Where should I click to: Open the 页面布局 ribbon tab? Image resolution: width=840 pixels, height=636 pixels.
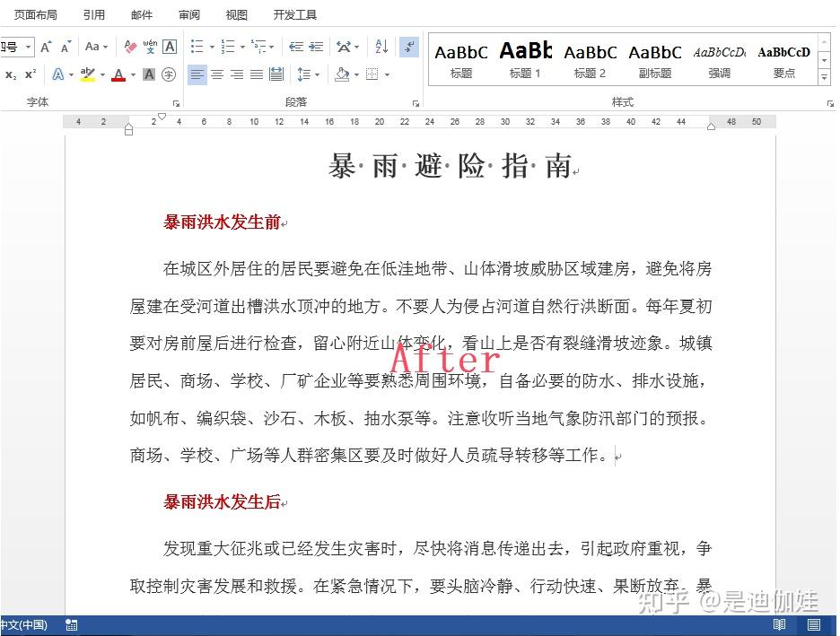35,14
